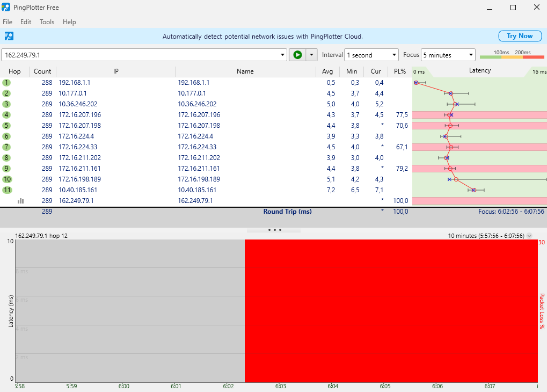Viewport: 547px width, 392px height.
Task: Open the File menu
Action: 8,21
